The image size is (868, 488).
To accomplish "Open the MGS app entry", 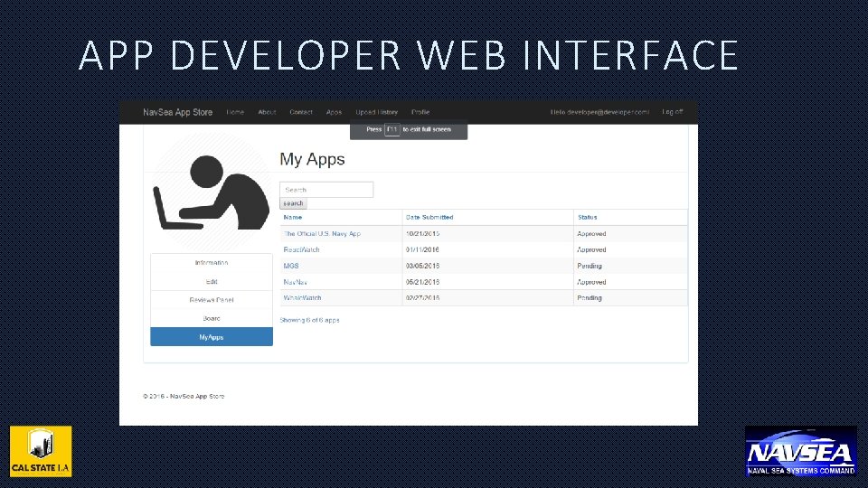I will click(291, 266).
